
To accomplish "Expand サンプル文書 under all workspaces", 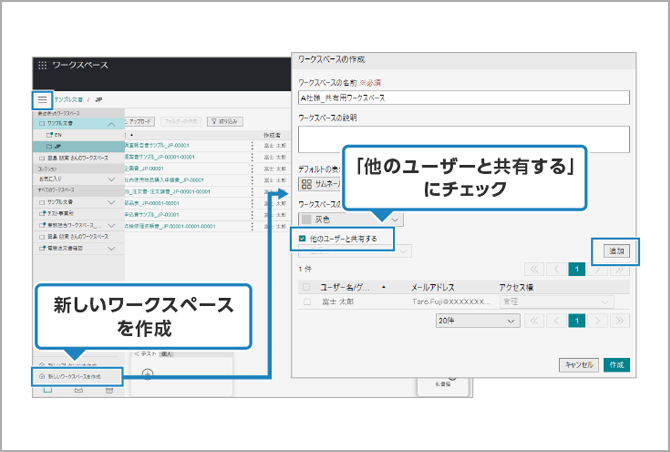I will pos(111,202).
